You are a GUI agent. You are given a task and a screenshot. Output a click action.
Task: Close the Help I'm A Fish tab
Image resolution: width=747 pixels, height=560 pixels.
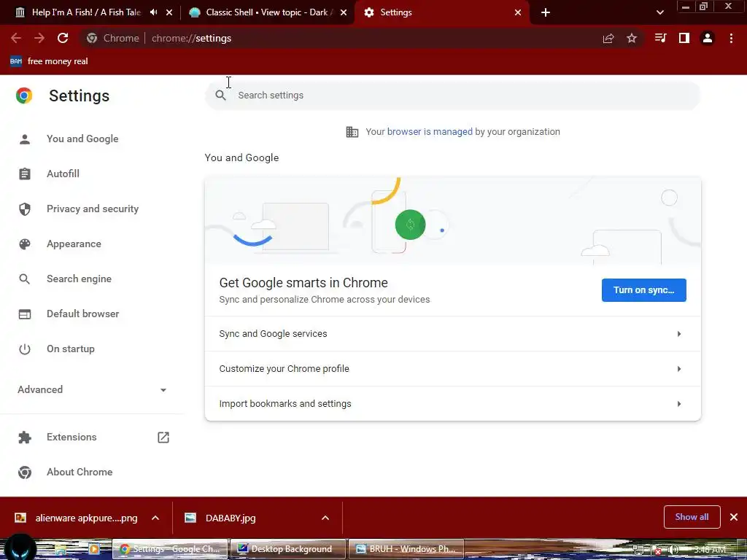[x=169, y=12]
